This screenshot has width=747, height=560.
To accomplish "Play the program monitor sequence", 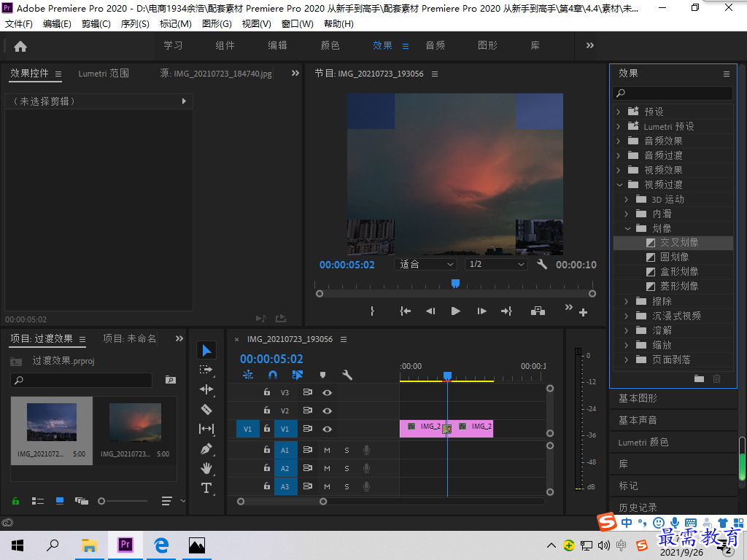I will pyautogui.click(x=455, y=311).
